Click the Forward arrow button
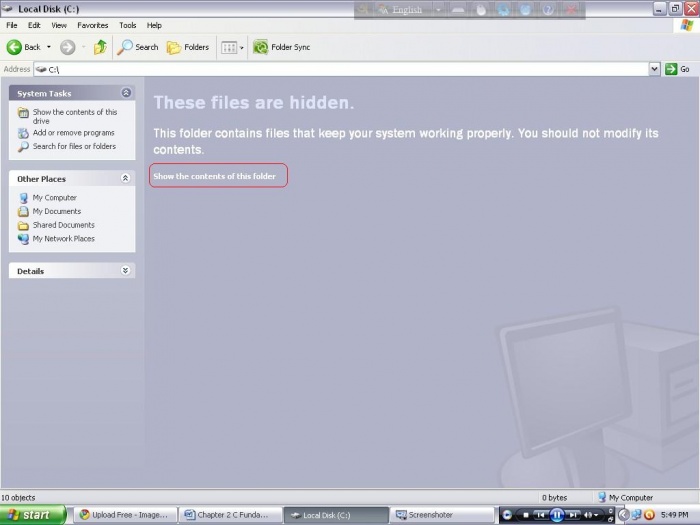 click(x=68, y=47)
